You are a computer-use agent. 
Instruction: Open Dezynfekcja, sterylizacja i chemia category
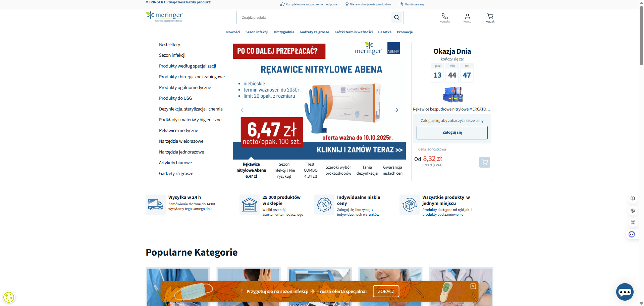191,109
